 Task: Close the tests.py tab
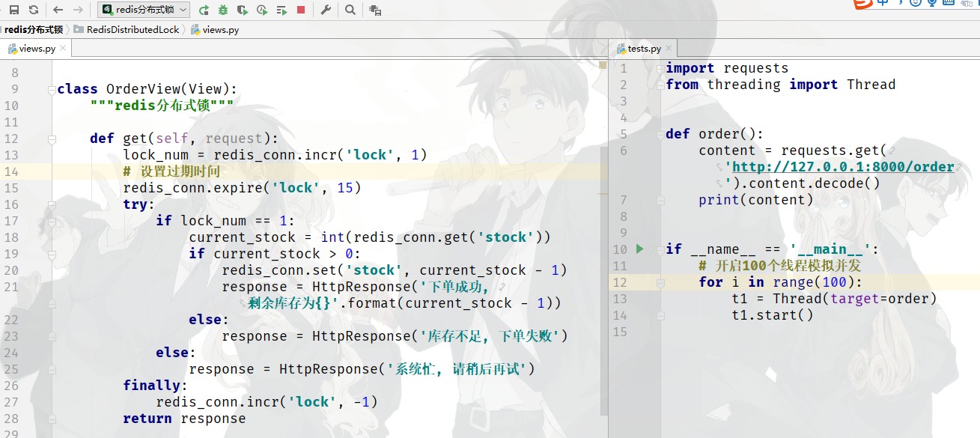coord(669,49)
